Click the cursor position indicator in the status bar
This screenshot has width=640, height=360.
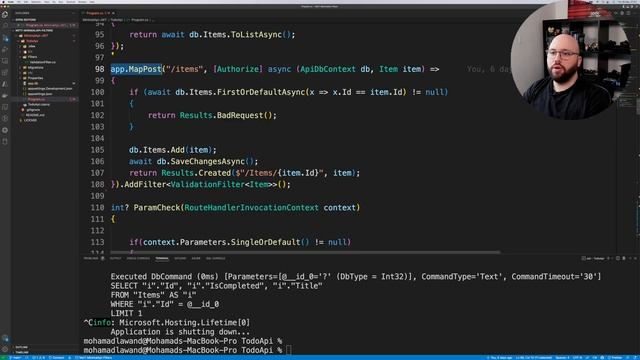pyautogui.click(x=534, y=358)
